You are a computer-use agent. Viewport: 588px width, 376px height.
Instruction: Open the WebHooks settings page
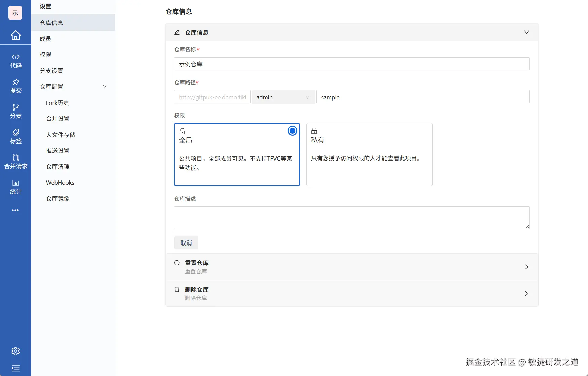click(x=60, y=182)
